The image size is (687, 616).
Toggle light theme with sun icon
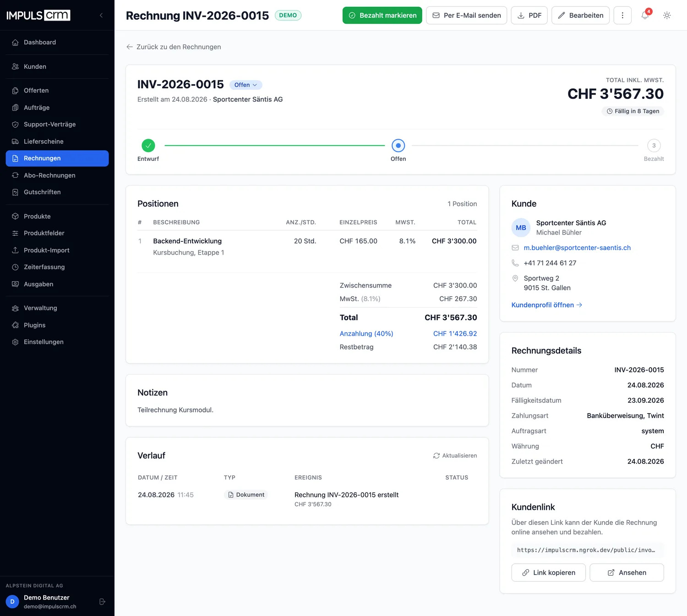coord(667,15)
